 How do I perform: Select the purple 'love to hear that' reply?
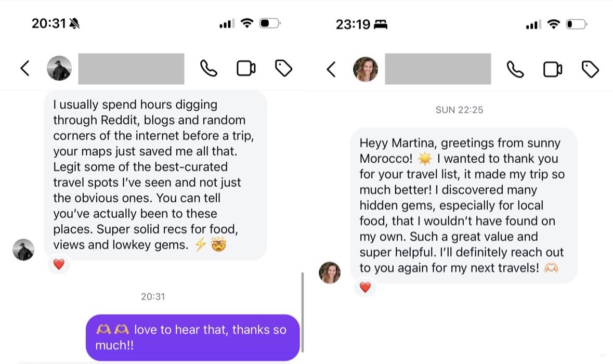[x=192, y=337]
